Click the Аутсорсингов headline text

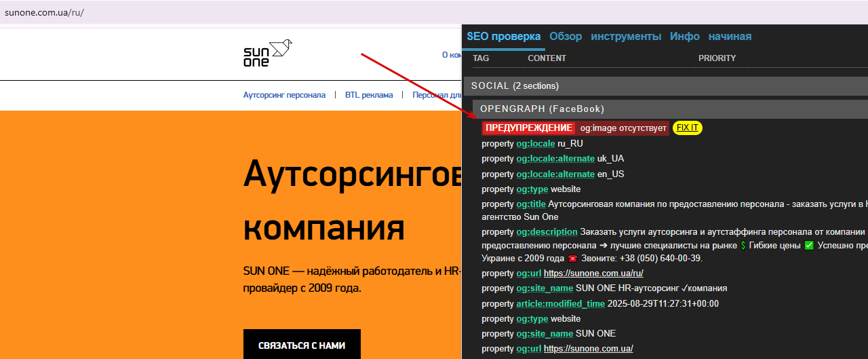point(353,175)
